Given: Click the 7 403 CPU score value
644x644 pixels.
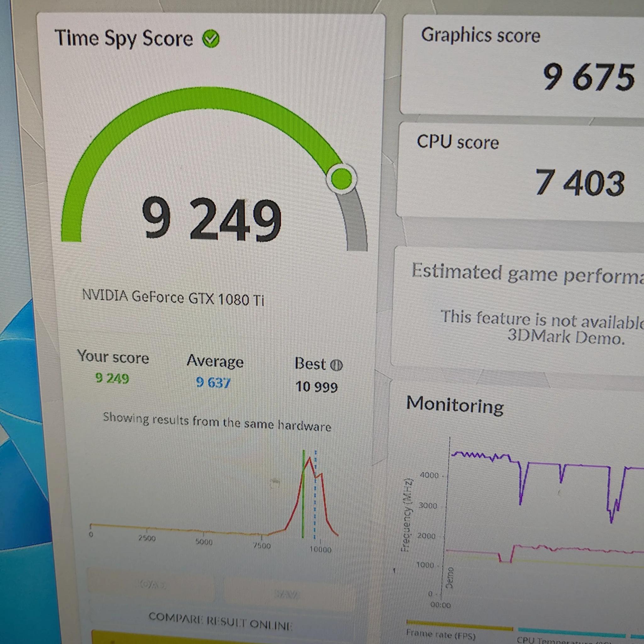Looking at the screenshot, I should point(580,182).
